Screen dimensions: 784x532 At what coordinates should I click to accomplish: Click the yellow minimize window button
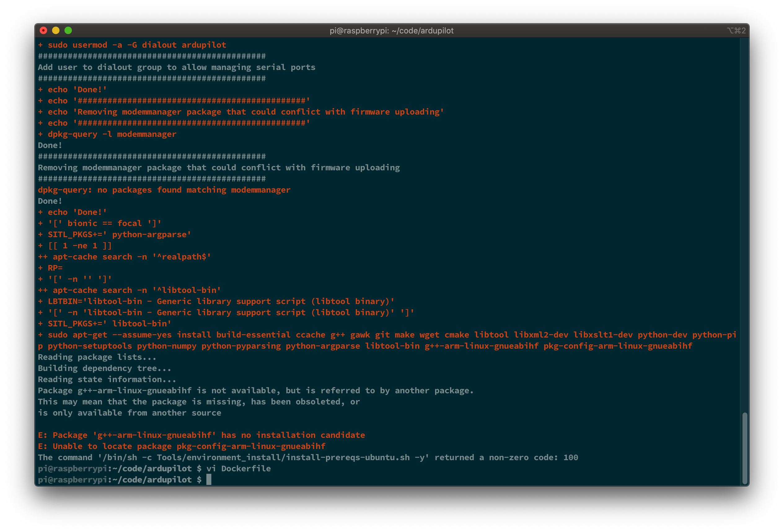[56, 31]
